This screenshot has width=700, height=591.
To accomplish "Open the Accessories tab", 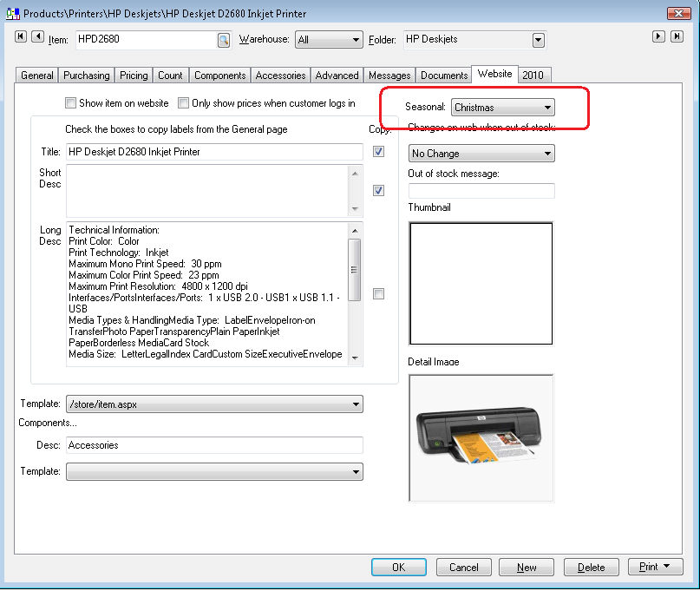I will pyautogui.click(x=279, y=76).
